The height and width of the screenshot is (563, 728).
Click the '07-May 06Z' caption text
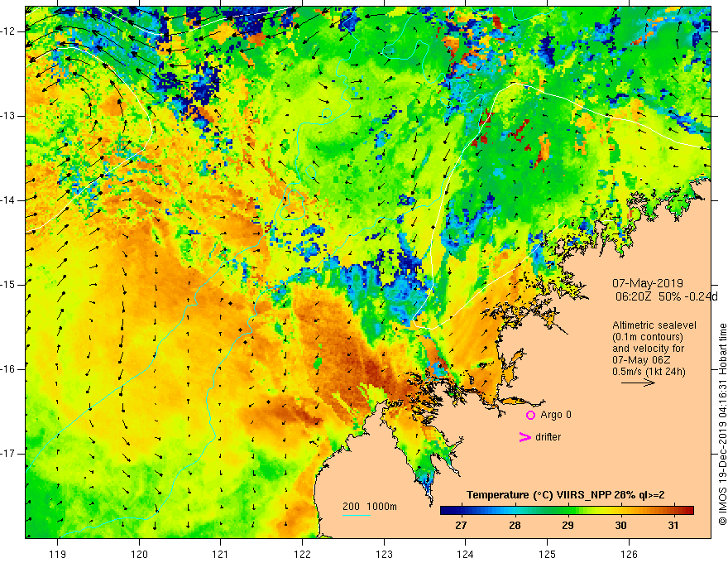(641, 360)
